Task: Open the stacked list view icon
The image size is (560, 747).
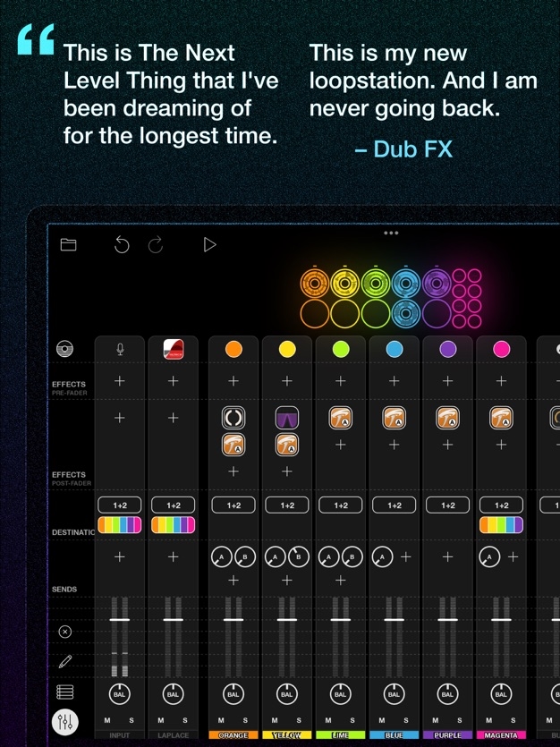Action: point(64,692)
